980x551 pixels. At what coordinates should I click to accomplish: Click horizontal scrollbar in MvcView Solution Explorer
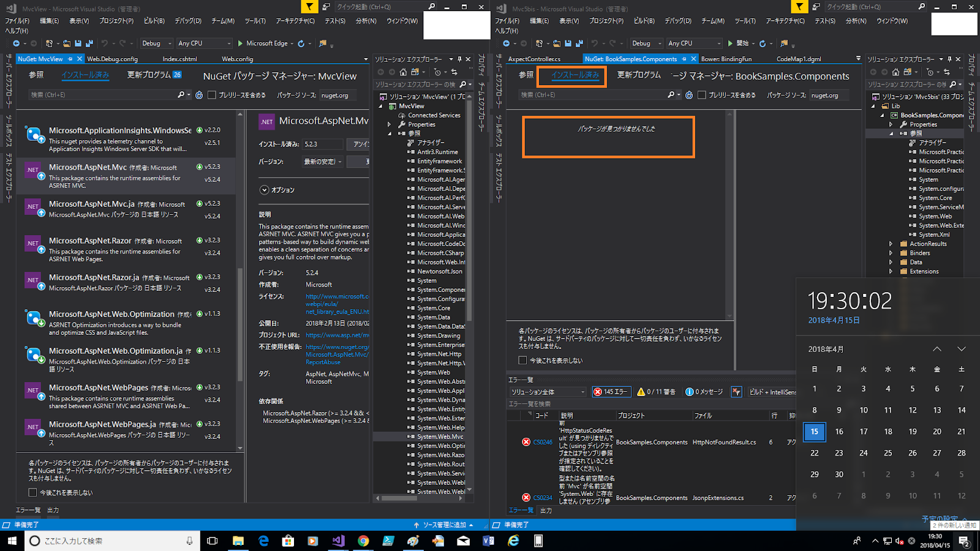click(x=400, y=498)
